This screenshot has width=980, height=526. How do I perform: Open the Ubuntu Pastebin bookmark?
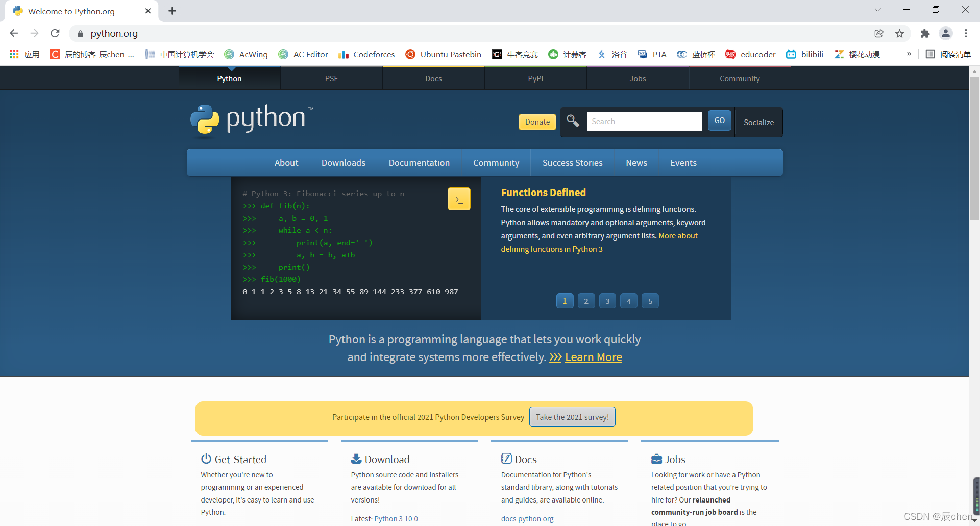click(444, 54)
